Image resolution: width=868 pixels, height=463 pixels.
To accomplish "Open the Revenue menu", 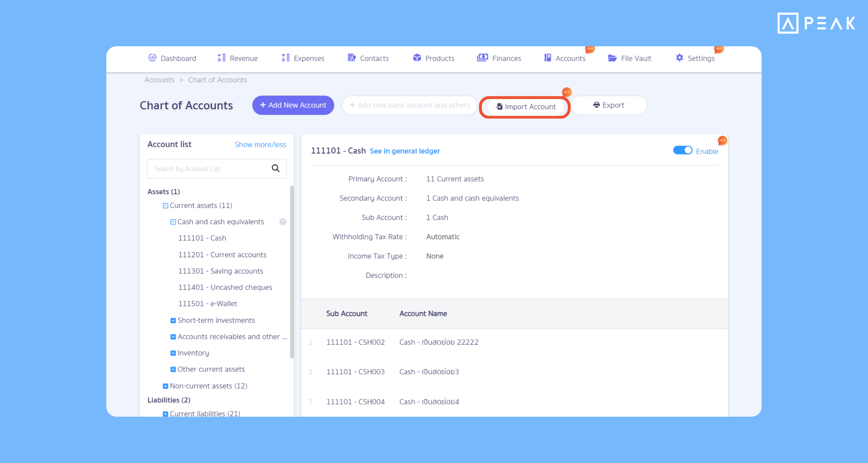I will coord(238,58).
